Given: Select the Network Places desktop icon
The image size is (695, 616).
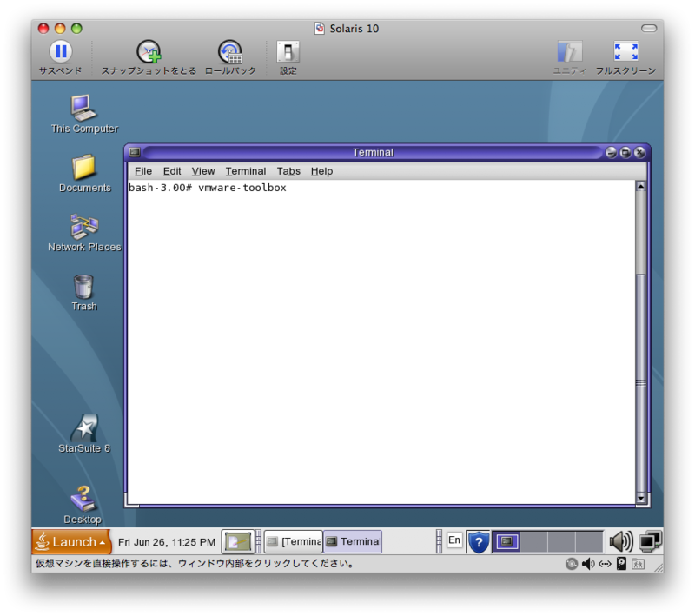Looking at the screenshot, I should pyautogui.click(x=84, y=226).
